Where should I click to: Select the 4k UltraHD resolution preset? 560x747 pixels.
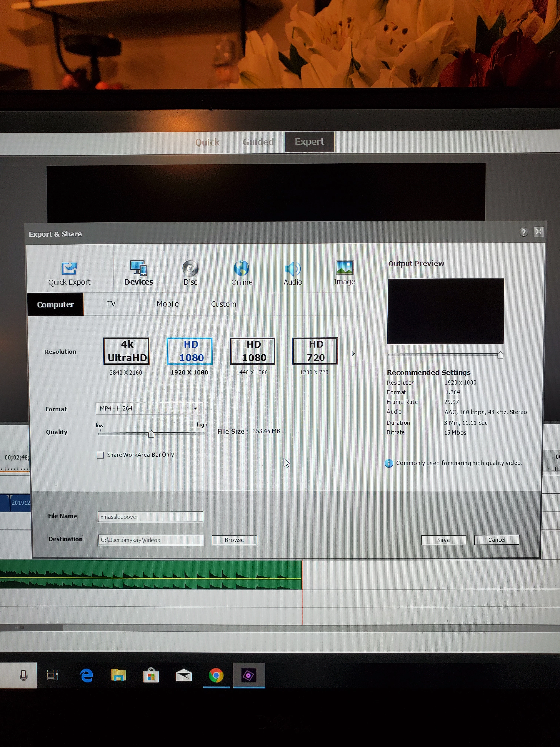pyautogui.click(x=126, y=351)
